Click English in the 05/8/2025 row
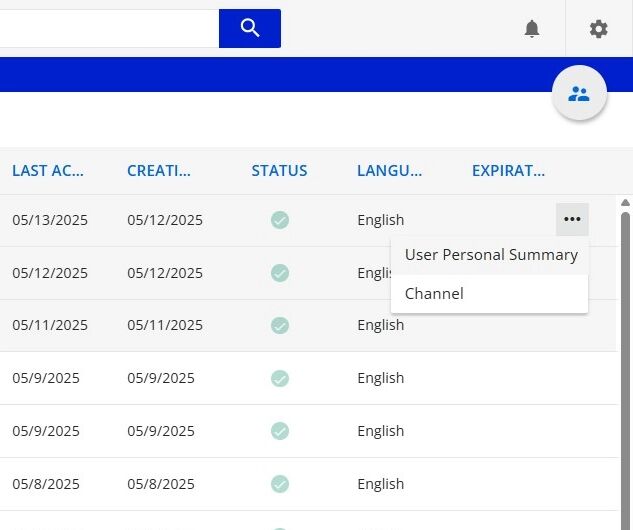Image resolution: width=633 pixels, height=530 pixels. pyautogui.click(x=380, y=484)
